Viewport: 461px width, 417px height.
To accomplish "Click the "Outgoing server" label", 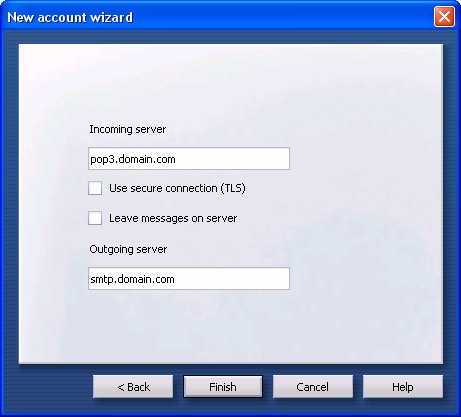I will click(128, 249).
